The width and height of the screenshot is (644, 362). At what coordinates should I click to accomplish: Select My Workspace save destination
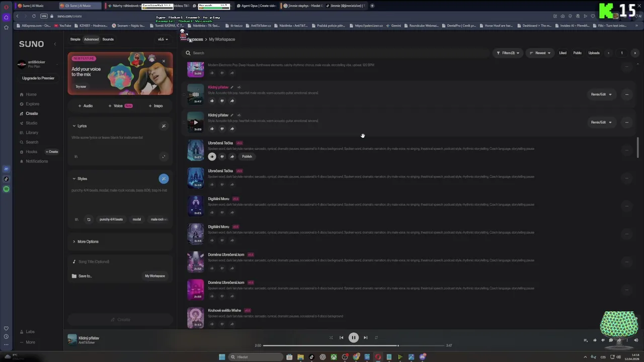(x=155, y=276)
